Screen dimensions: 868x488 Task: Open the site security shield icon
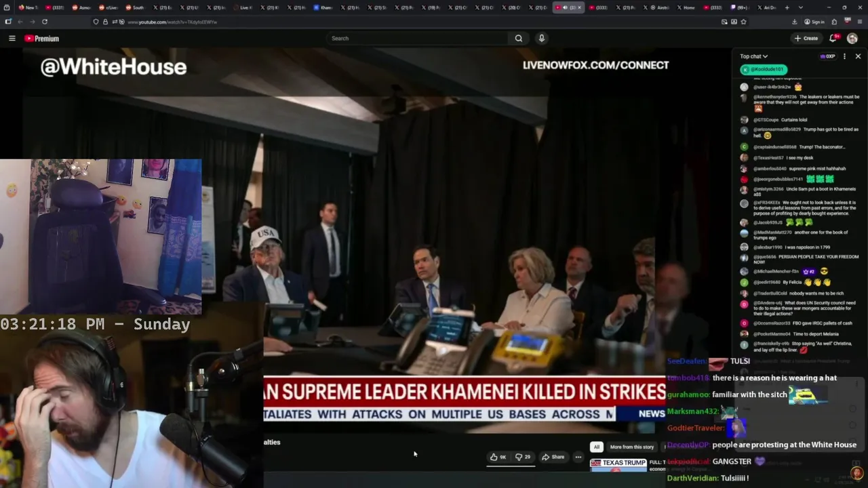pos(96,22)
